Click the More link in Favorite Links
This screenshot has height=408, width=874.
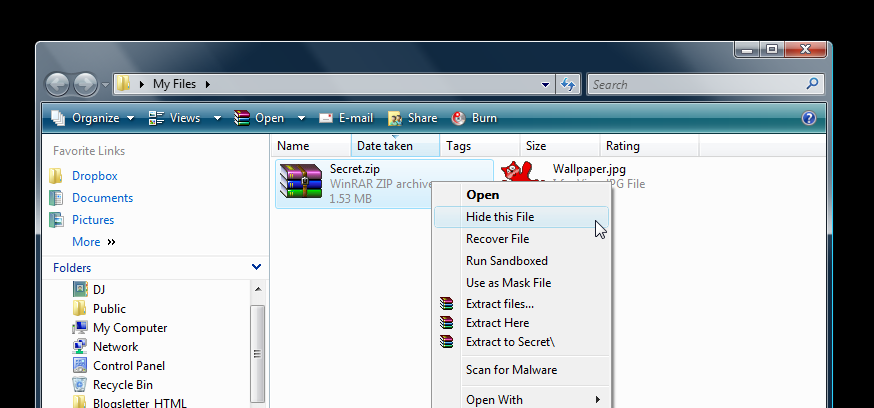(x=94, y=242)
